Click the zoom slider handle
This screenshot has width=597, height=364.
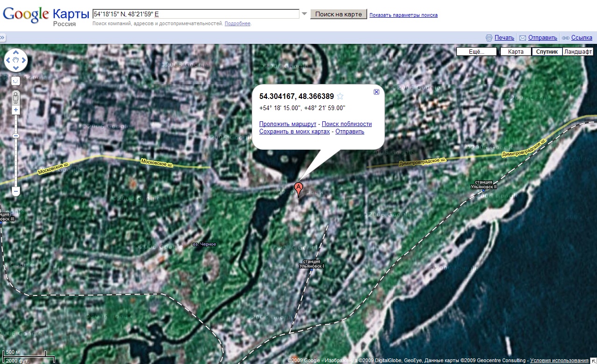click(16, 136)
